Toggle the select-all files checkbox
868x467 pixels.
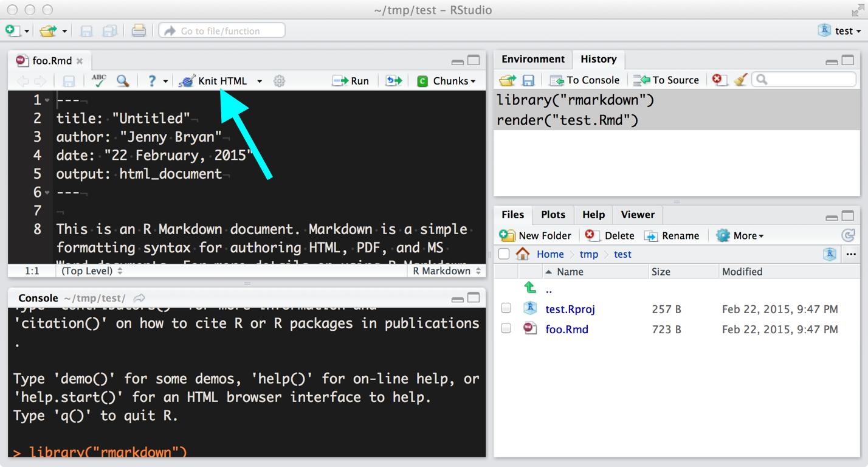click(x=504, y=254)
